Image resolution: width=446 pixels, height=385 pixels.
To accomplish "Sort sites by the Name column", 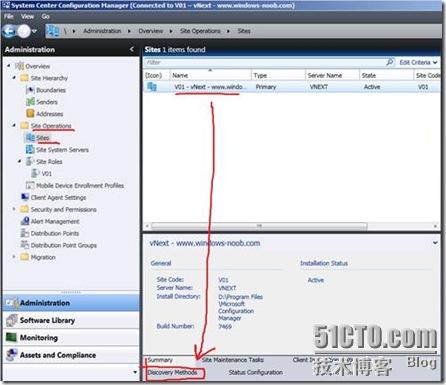I will coord(210,75).
